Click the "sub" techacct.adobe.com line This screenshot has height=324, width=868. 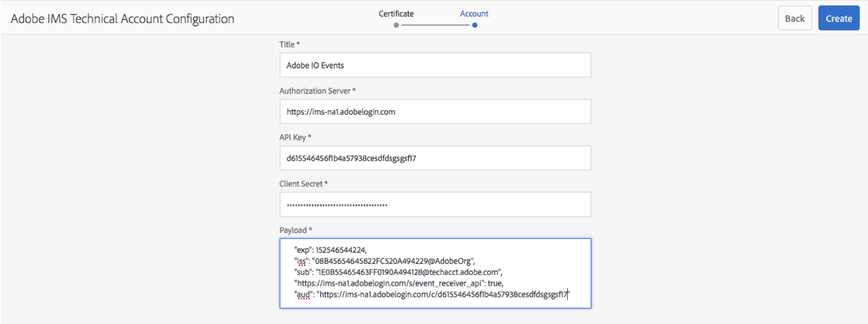coord(398,272)
